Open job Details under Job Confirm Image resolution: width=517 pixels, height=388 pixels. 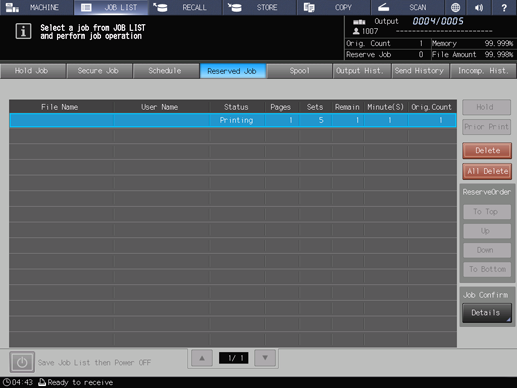coord(487,313)
